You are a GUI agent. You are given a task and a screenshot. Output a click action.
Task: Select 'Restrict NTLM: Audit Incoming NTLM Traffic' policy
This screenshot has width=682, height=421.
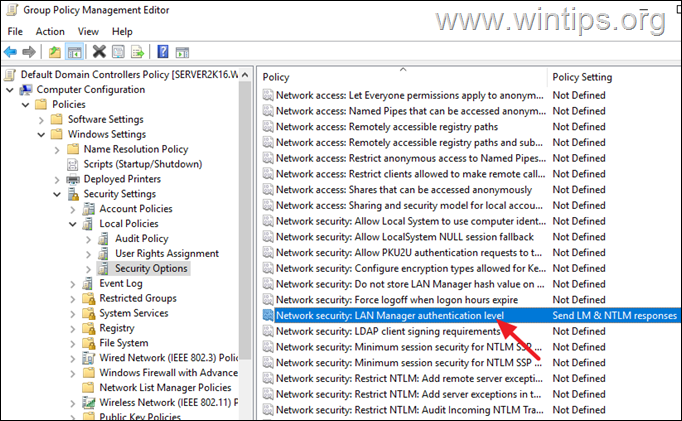(x=409, y=410)
